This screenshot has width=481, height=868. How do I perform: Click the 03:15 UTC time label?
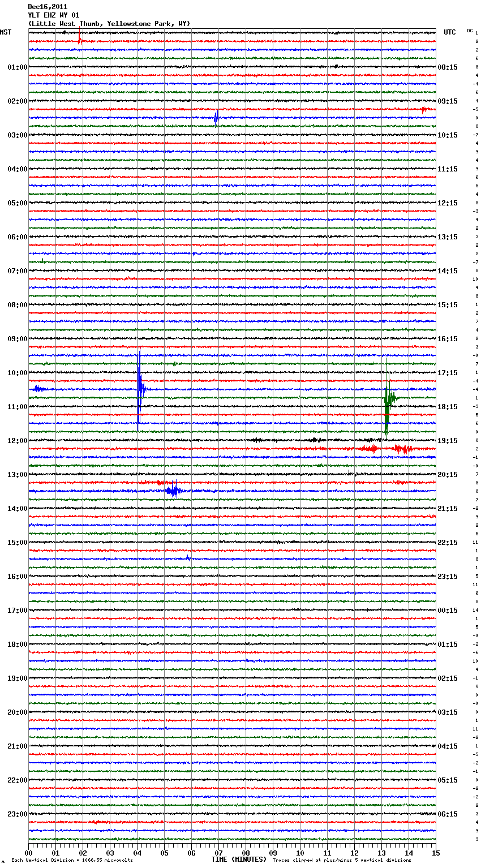[448, 712]
